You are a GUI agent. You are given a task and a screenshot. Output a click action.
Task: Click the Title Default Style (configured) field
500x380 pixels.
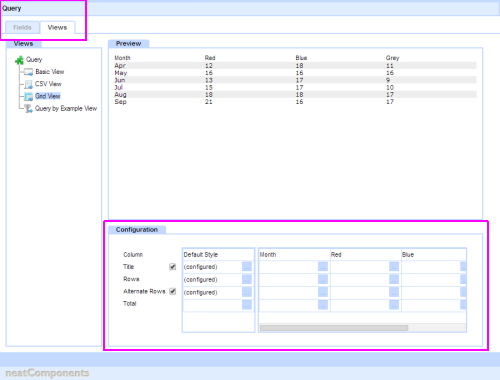click(x=213, y=267)
